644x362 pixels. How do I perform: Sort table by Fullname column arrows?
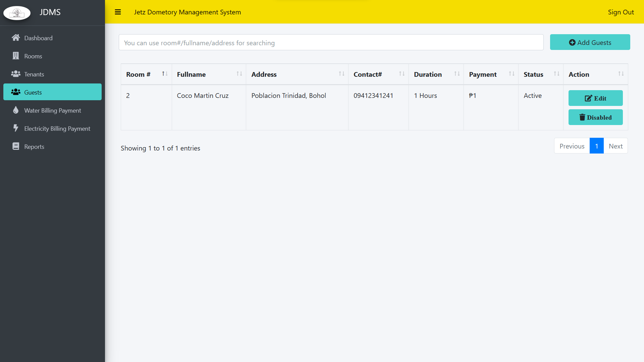[x=239, y=74]
